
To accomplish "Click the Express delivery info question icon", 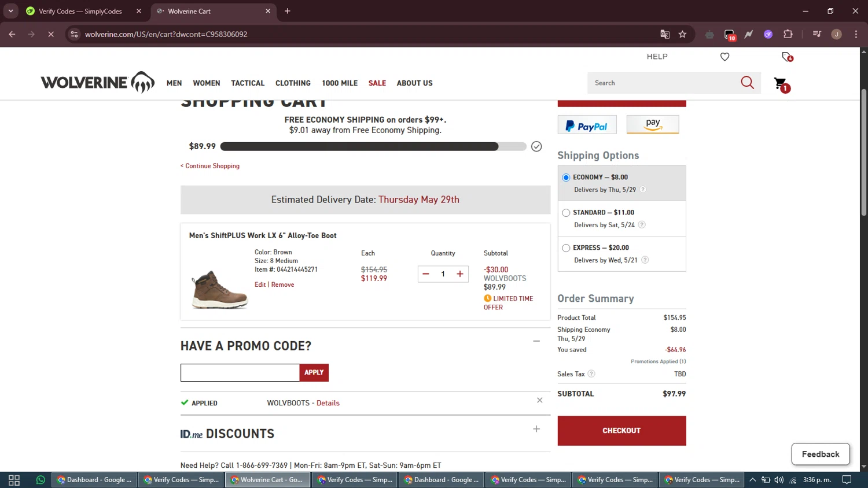I will pyautogui.click(x=645, y=260).
